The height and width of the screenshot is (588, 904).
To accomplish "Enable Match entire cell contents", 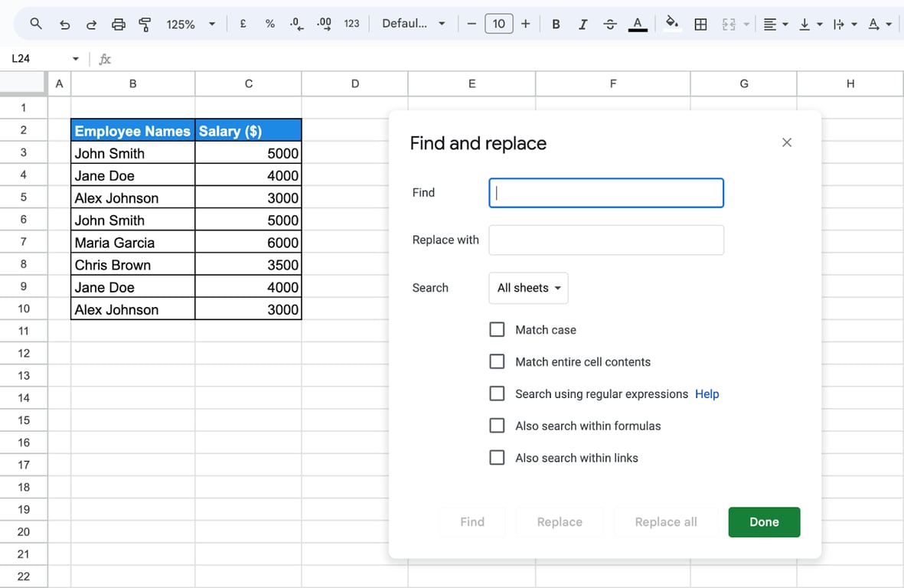I will (x=497, y=361).
